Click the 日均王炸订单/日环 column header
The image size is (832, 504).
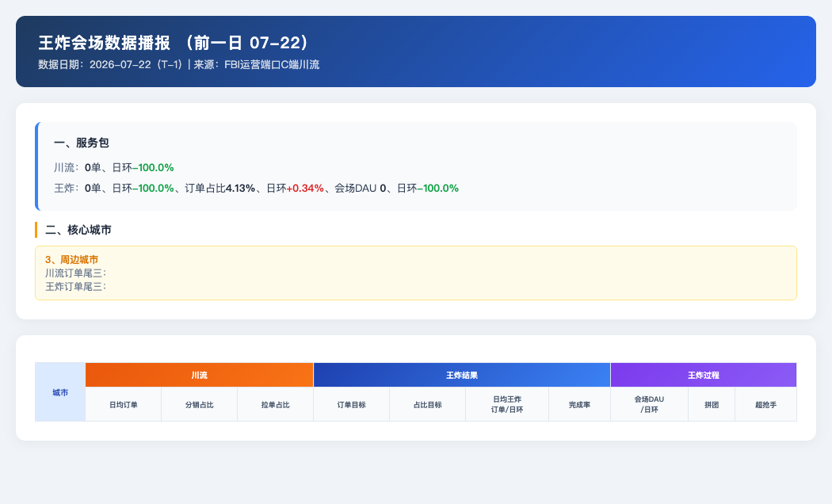[507, 404]
